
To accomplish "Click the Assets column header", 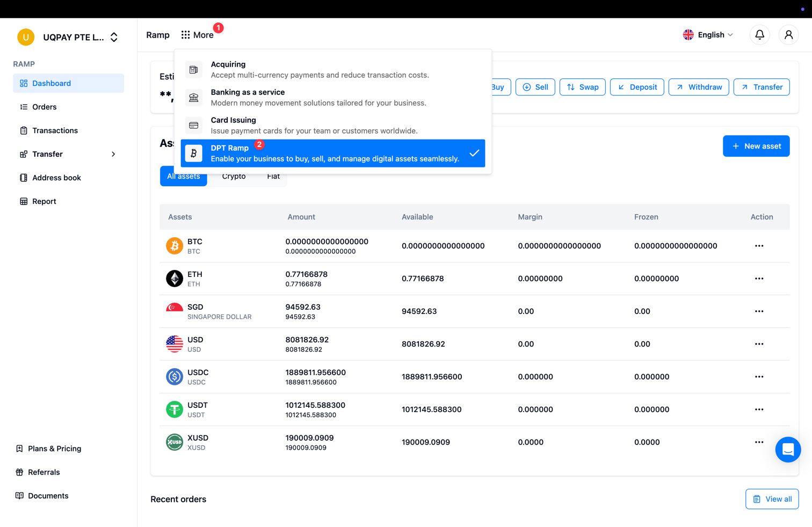I will tap(180, 217).
